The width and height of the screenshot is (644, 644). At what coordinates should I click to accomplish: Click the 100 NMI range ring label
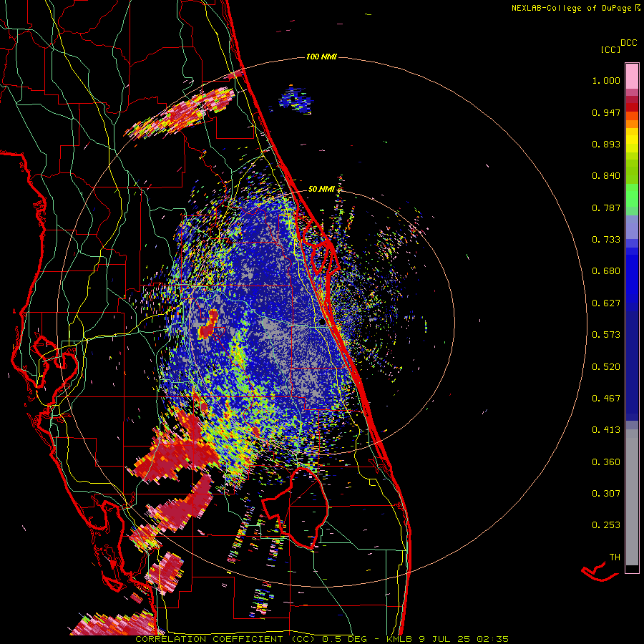321,57
